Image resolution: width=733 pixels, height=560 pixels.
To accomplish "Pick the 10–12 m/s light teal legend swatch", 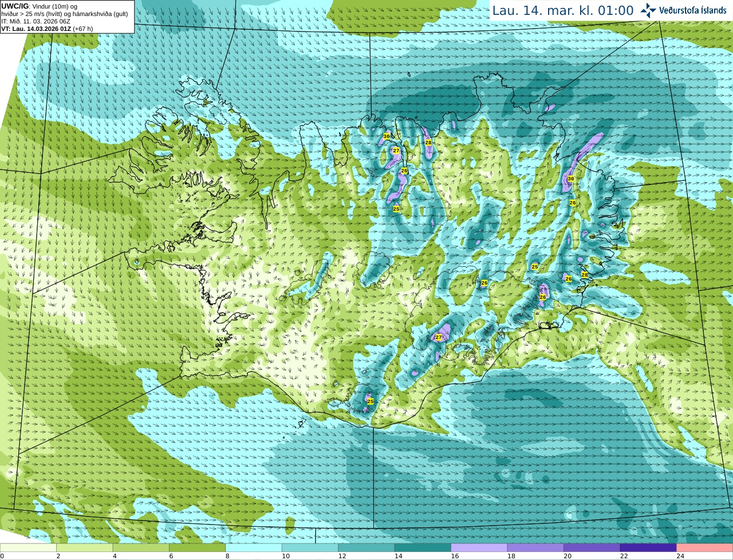I will (310, 547).
